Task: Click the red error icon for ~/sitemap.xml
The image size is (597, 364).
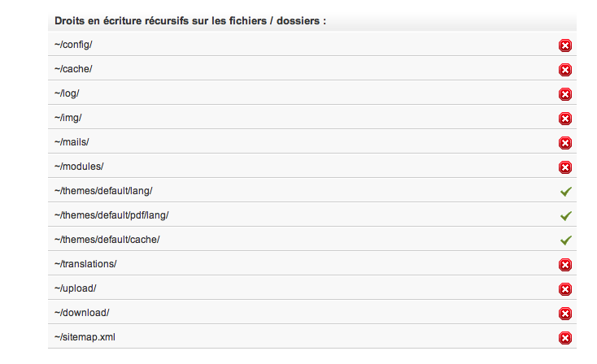Action: coord(565,338)
